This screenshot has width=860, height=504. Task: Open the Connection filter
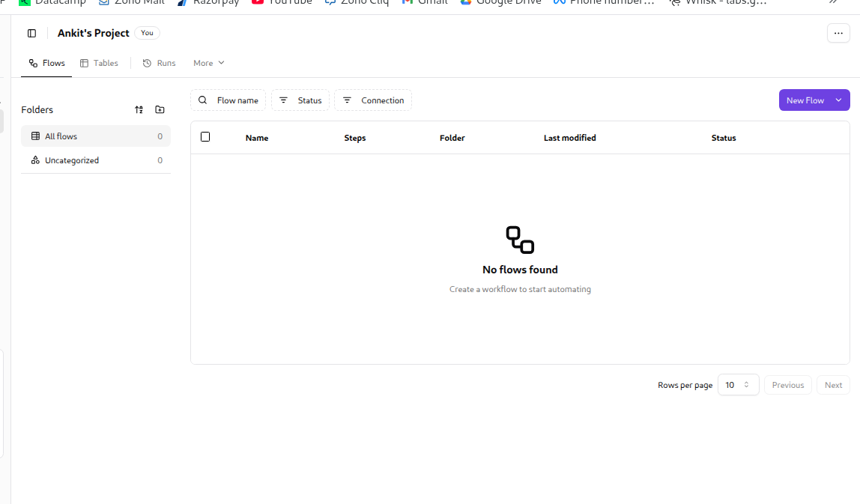373,100
